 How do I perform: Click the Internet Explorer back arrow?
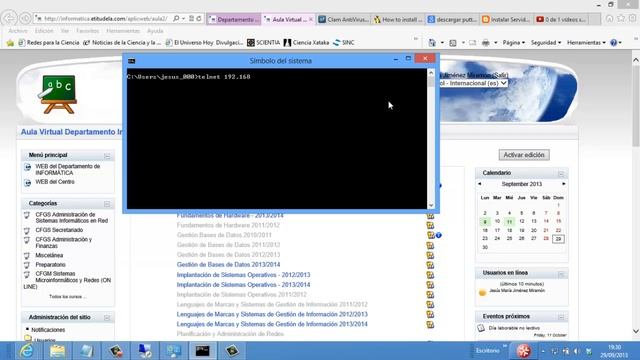9,18
